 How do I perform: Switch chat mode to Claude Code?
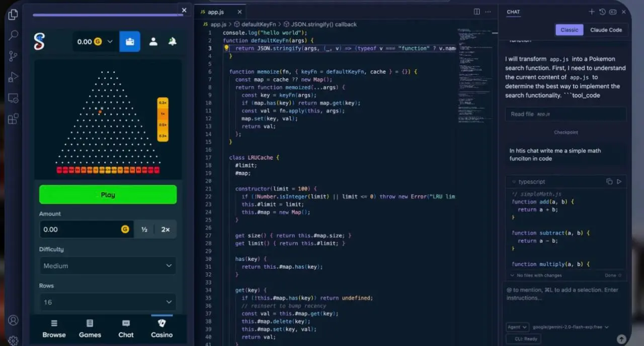(x=606, y=30)
